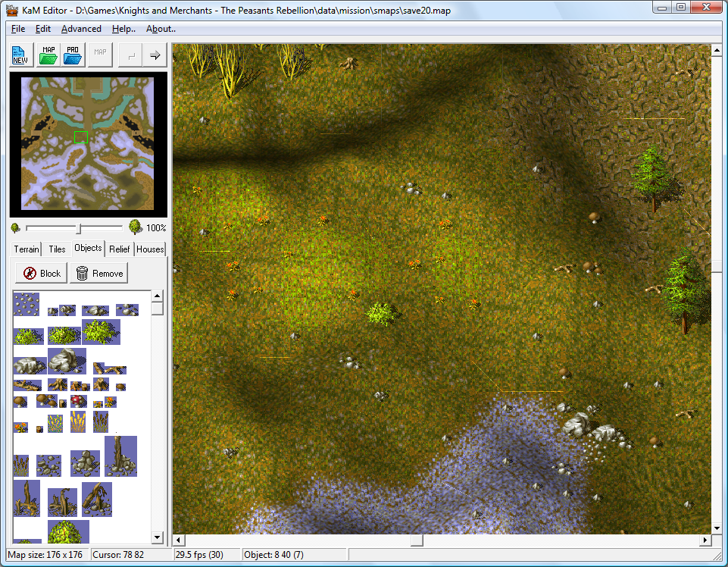Image resolution: width=728 pixels, height=567 pixels.
Task: Click the bright green bush on map
Action: tap(382, 313)
